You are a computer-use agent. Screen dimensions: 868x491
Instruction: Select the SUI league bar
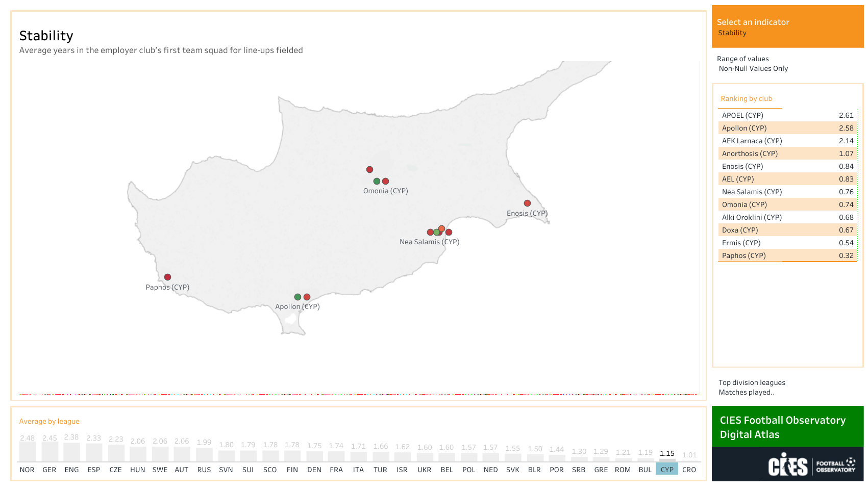(x=249, y=456)
